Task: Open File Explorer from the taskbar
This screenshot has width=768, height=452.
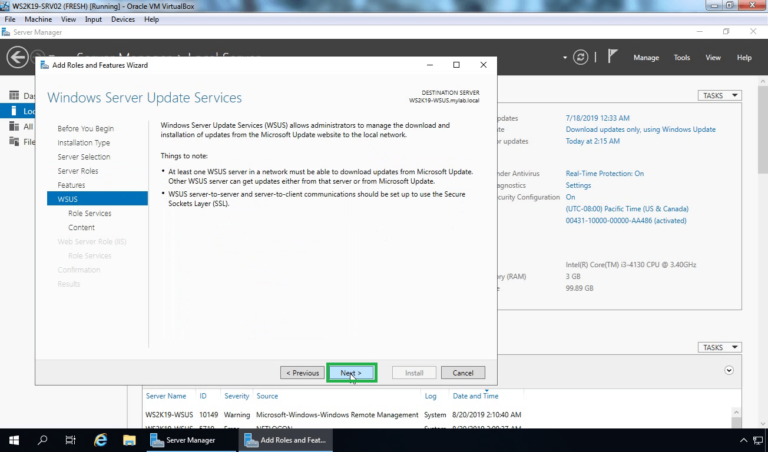Action: click(x=129, y=439)
